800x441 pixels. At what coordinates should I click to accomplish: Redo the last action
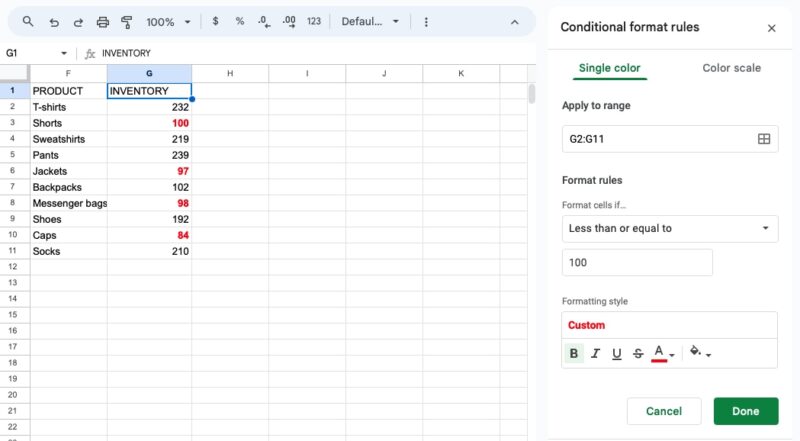click(x=78, y=22)
